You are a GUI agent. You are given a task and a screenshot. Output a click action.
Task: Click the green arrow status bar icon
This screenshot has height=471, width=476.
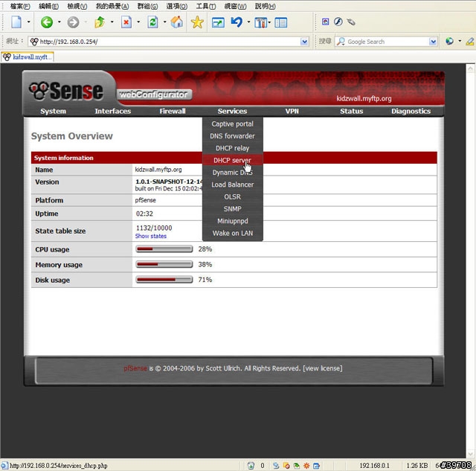pos(296,466)
